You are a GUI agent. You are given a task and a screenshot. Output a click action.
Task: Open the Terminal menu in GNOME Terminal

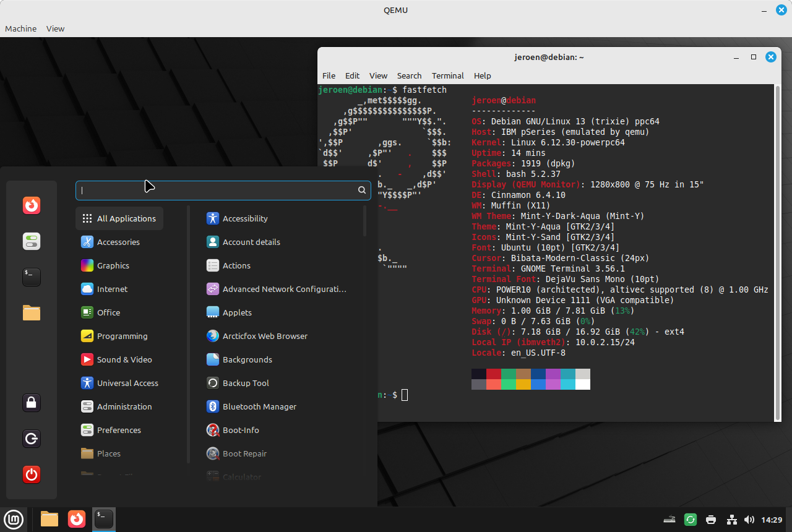click(447, 75)
